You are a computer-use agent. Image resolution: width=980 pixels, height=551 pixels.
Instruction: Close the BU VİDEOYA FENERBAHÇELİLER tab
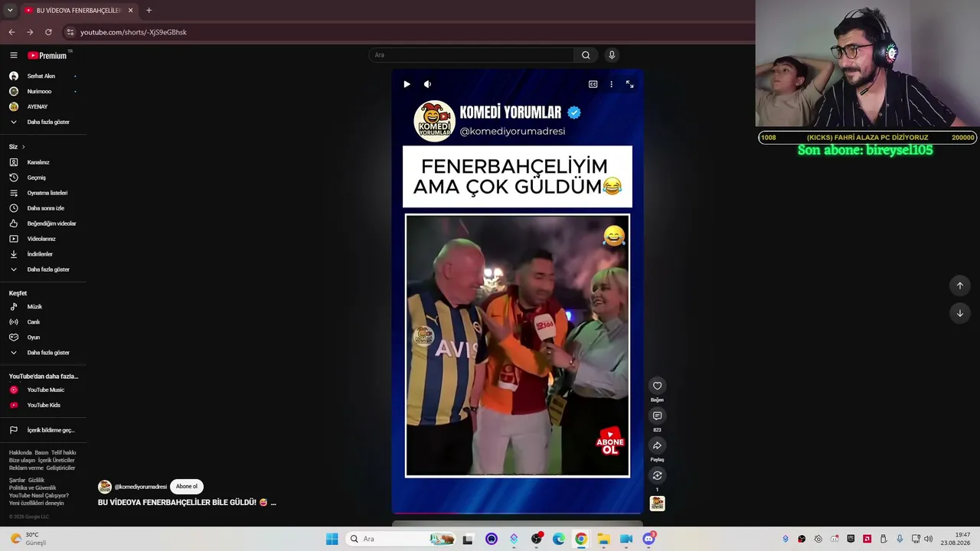point(130,10)
